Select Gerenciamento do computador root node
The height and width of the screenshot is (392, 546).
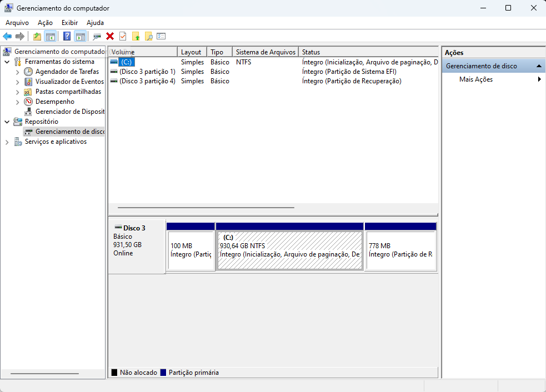[59, 52]
